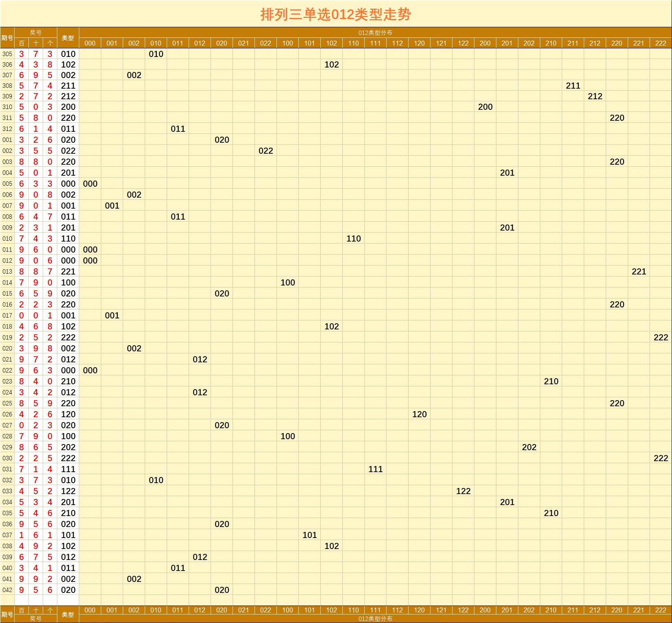Click the 201 marker in row 034

tap(507, 502)
